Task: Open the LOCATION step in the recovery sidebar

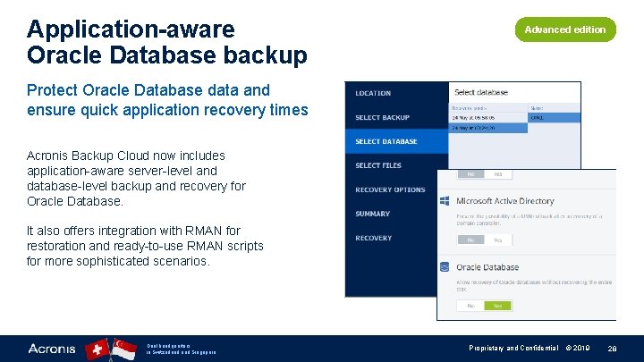Action: tap(373, 93)
